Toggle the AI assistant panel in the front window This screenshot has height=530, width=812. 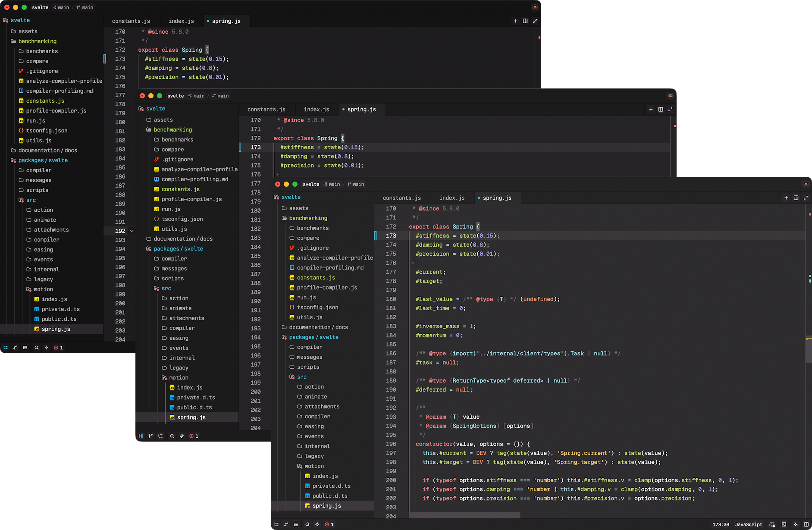click(796, 524)
